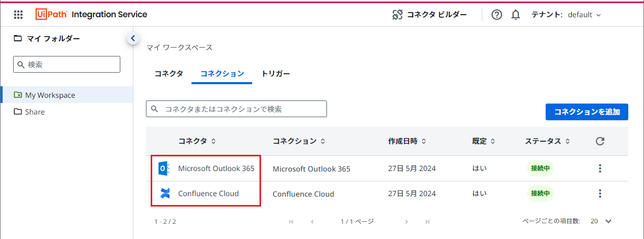This screenshot has width=644, height=239.
Task: Open the app launcher grid icon
Action: point(18,15)
